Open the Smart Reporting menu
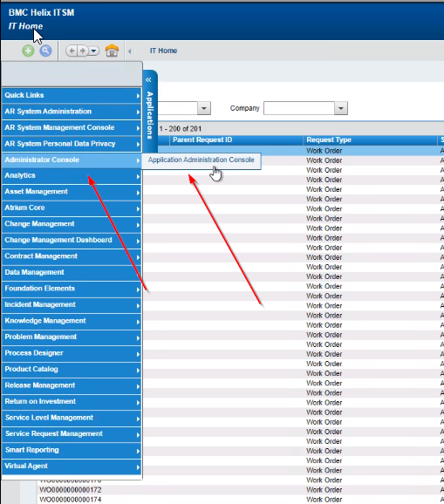 [x=72, y=450]
